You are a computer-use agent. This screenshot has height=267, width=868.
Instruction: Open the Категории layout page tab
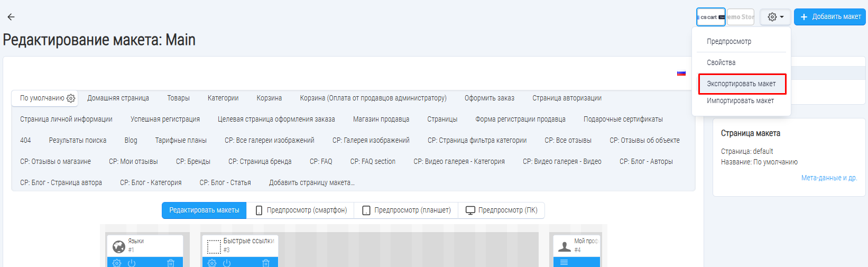223,98
